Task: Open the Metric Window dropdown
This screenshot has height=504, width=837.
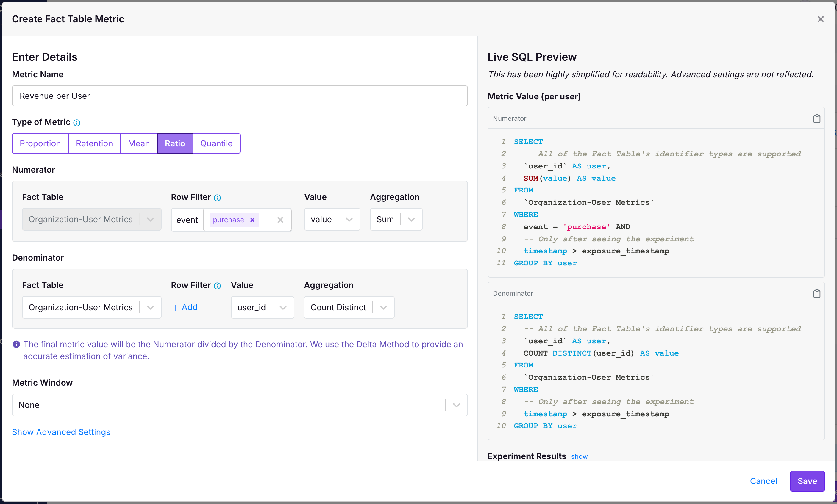Action: 240,405
